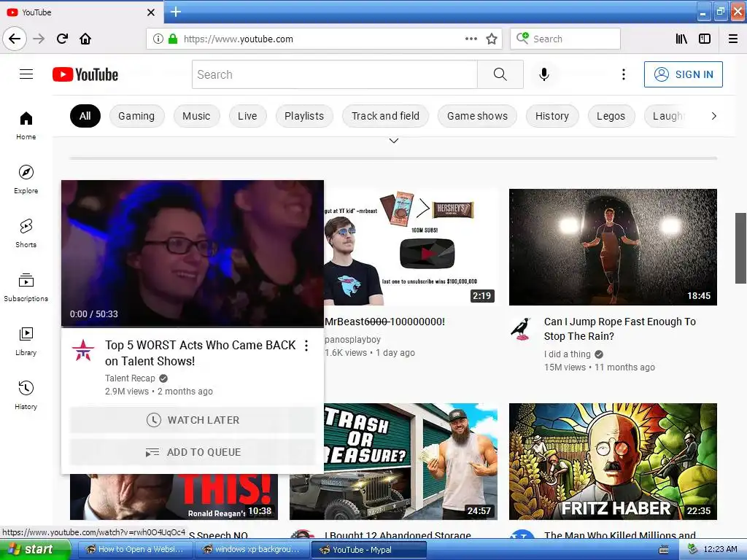Image resolution: width=747 pixels, height=560 pixels.
Task: Click the page vertical scrollbar thumb
Action: click(741, 248)
